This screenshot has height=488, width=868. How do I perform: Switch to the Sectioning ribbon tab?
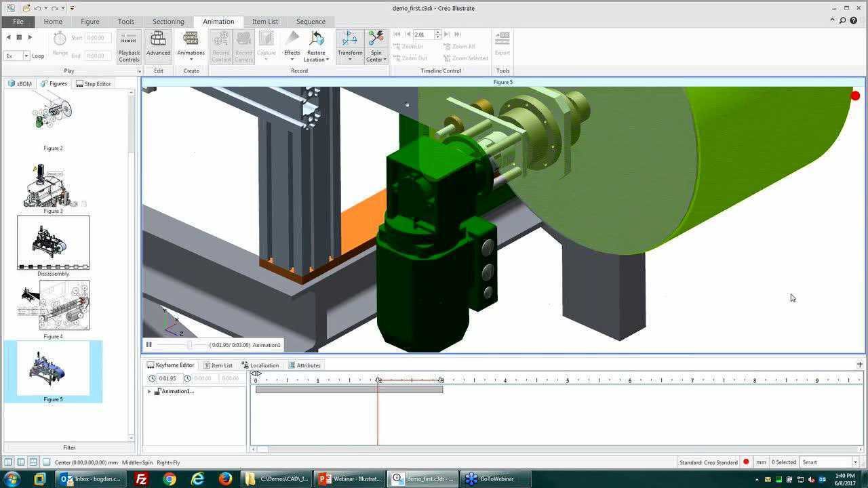click(167, 22)
